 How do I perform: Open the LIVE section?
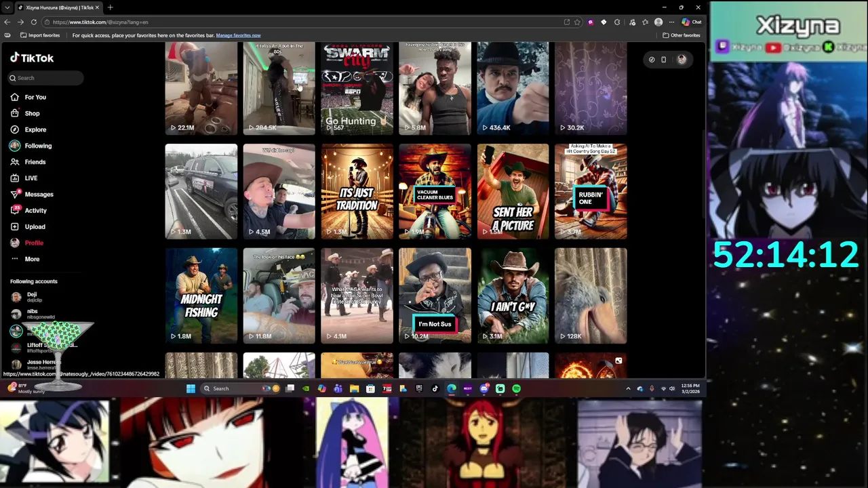pyautogui.click(x=24, y=178)
